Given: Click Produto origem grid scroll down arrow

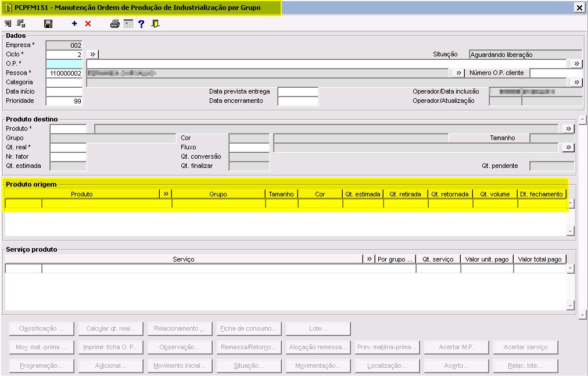Looking at the screenshot, I should tap(571, 231).
